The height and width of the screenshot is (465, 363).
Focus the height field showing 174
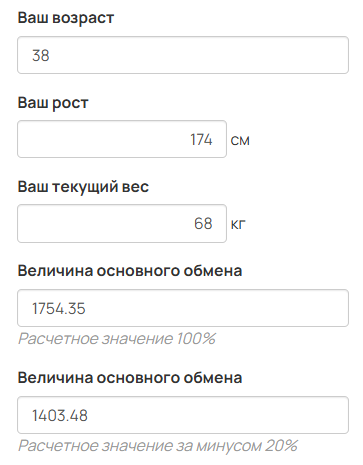[122, 139]
